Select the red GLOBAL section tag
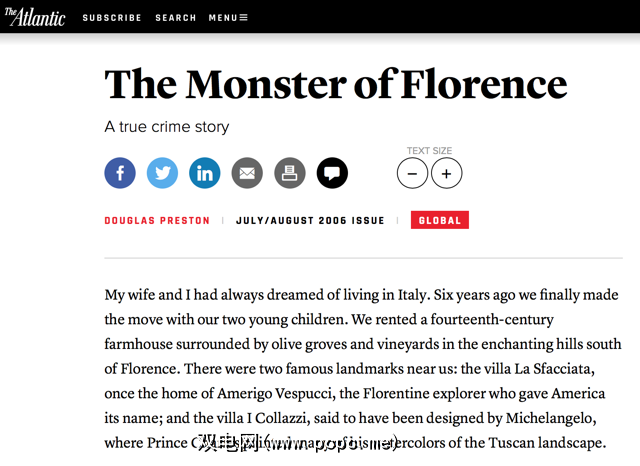This screenshot has height=466, width=640. point(439,221)
